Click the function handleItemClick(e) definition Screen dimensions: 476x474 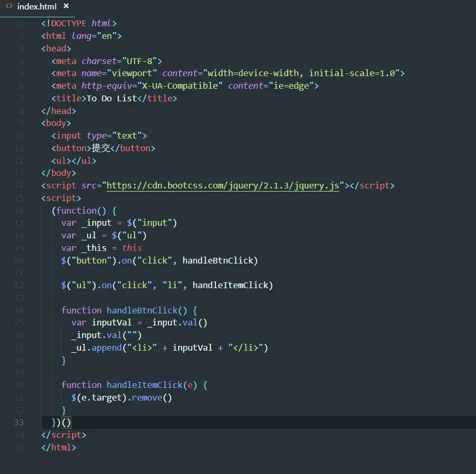point(134,385)
